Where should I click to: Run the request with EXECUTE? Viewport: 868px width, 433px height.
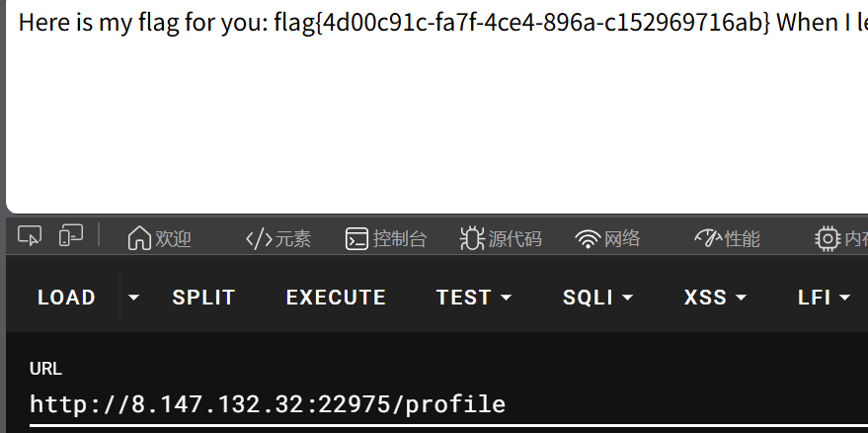[x=336, y=298]
